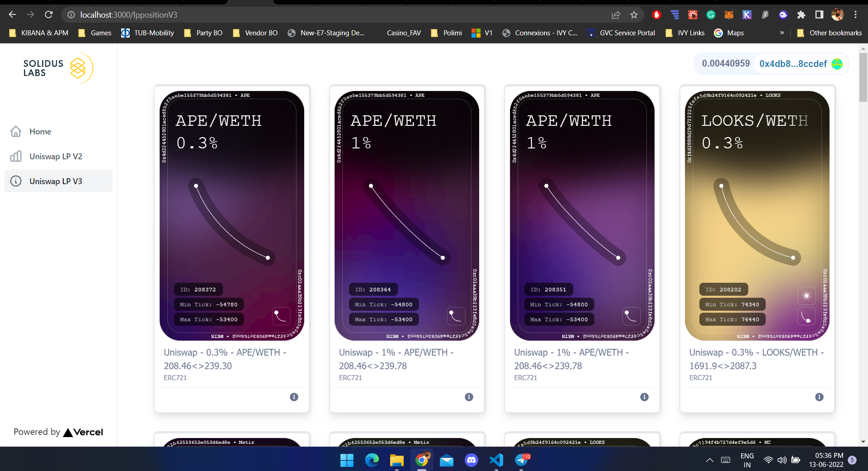Select the Home icon in the sidebar
Screen dimensions: 868x471
(15, 132)
